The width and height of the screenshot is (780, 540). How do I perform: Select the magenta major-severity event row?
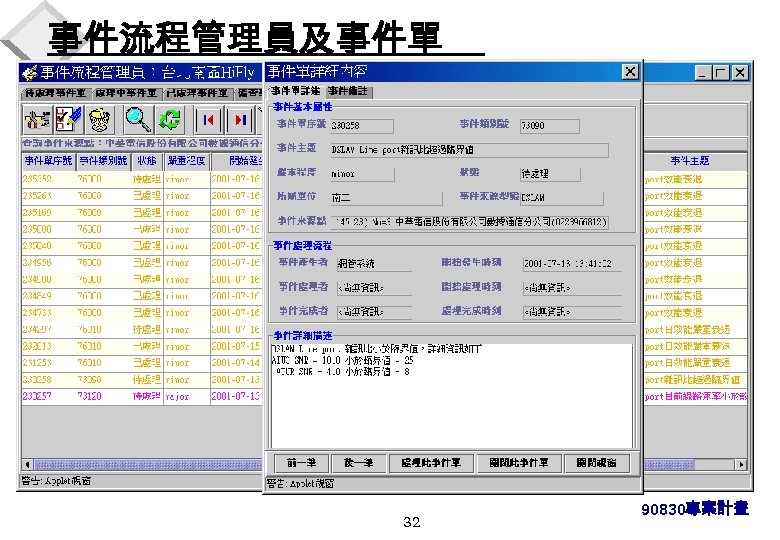point(142,396)
